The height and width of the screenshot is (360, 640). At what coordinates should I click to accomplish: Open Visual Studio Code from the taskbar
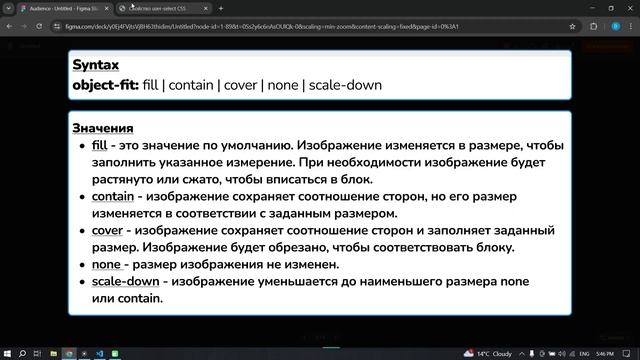pyautogui.click(x=100, y=353)
